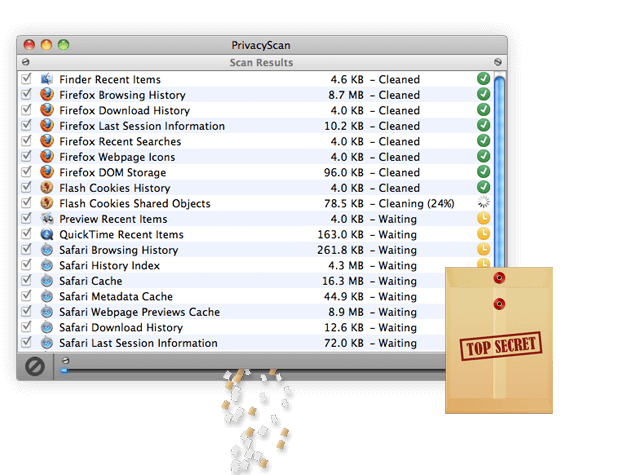Click green cleaned checkmark for Firefox DOM Storage
This screenshot has width=639, height=475.
(x=483, y=171)
